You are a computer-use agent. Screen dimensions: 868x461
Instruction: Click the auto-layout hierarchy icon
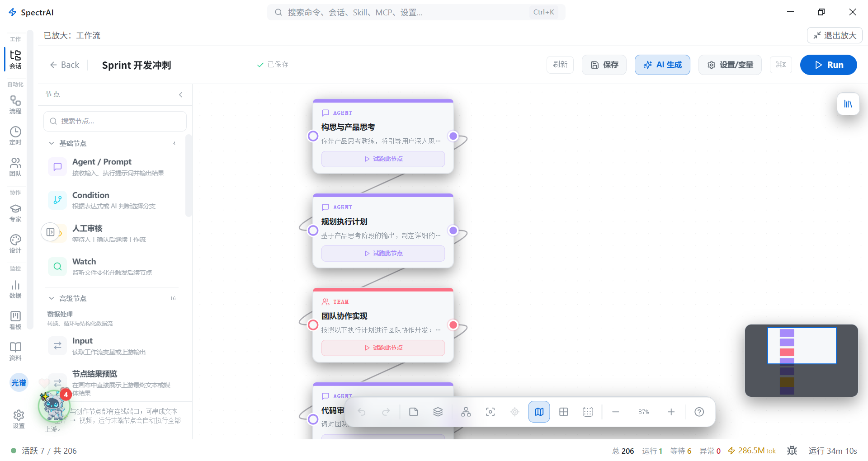[x=466, y=412]
